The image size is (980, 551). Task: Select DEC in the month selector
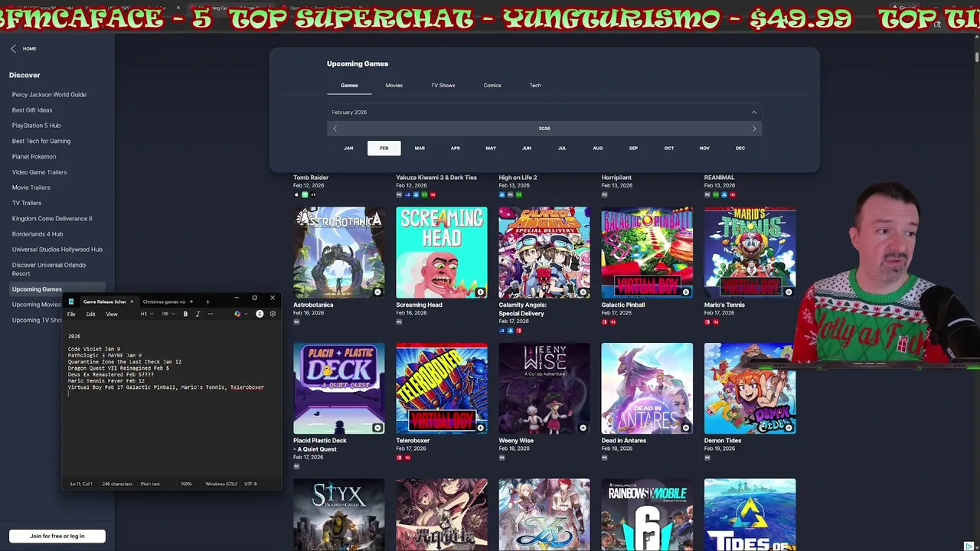740,148
